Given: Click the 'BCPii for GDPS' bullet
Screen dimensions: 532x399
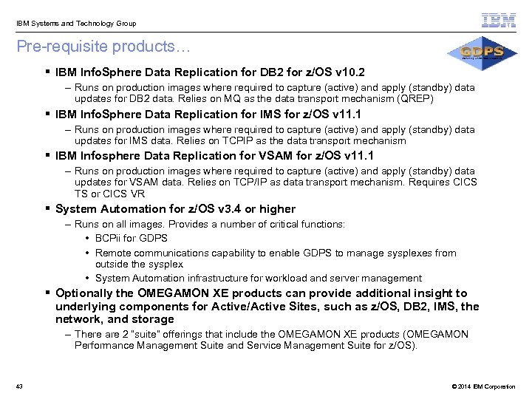Looking at the screenshot, I should [132, 238].
